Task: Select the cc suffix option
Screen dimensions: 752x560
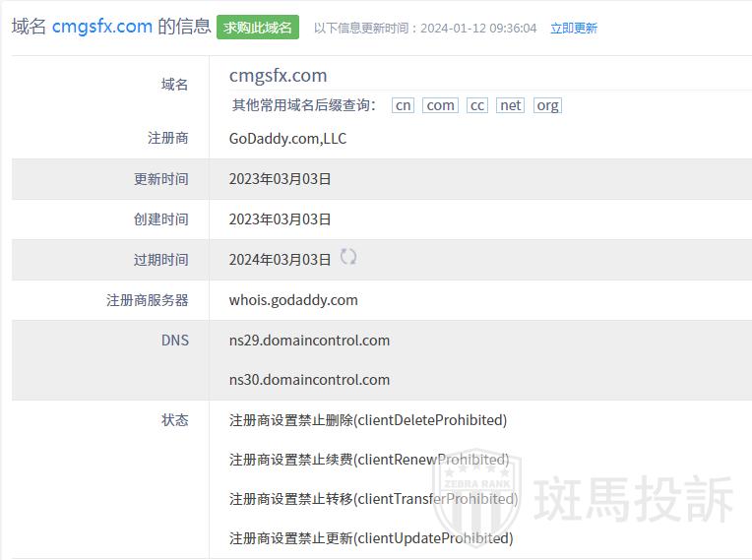Action: pyautogui.click(x=477, y=105)
